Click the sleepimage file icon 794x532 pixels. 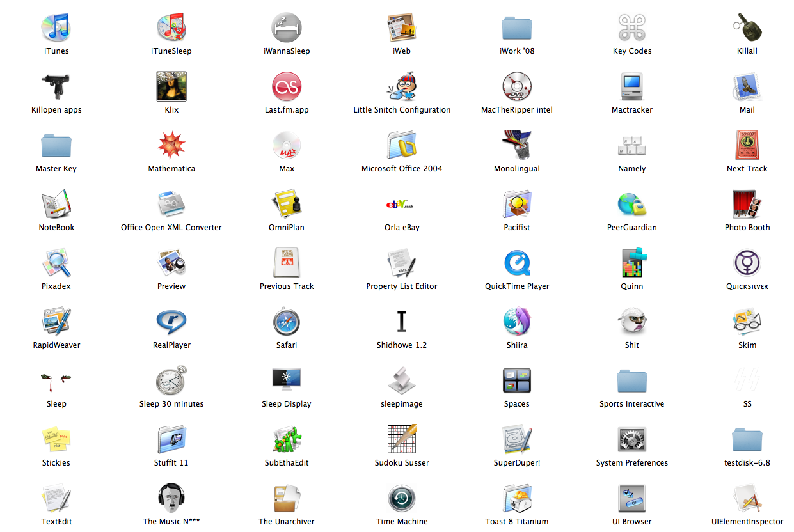click(x=402, y=380)
